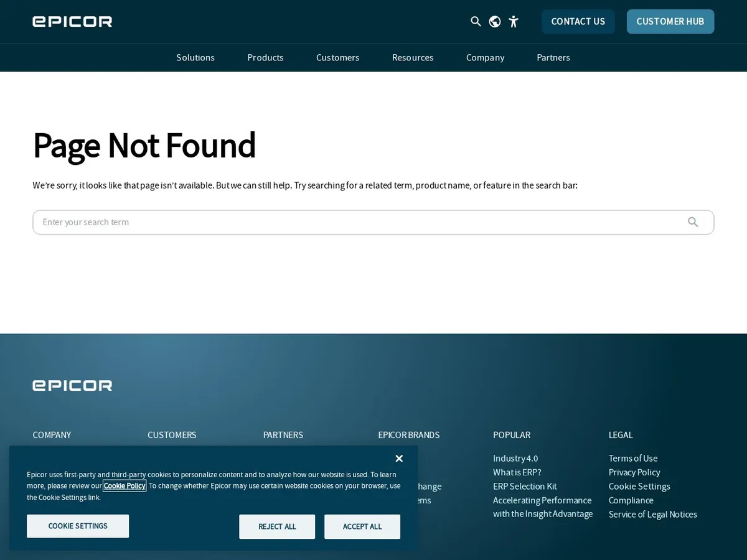
Task: Open the Cookie Settings footer link under Legal
Action: point(639,487)
